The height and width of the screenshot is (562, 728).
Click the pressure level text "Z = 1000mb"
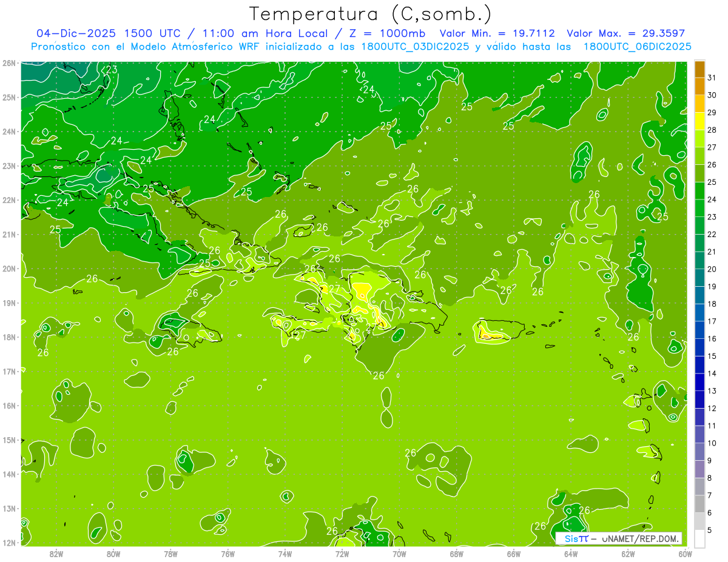click(x=387, y=33)
